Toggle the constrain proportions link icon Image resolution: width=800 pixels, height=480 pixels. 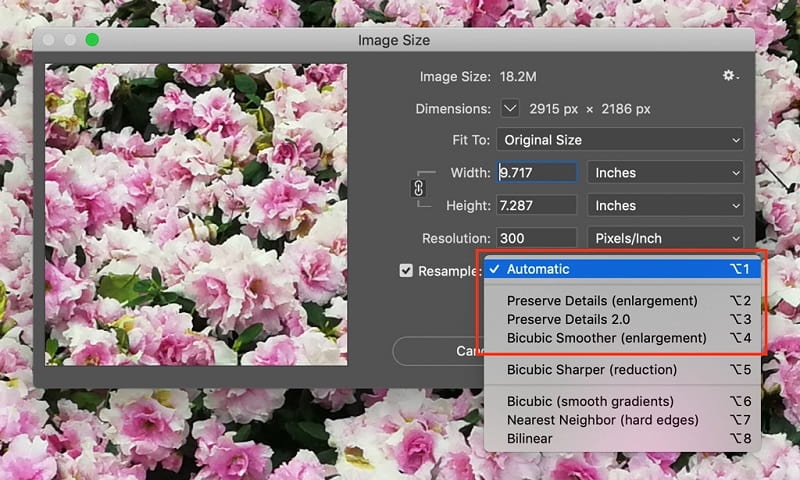(x=419, y=188)
